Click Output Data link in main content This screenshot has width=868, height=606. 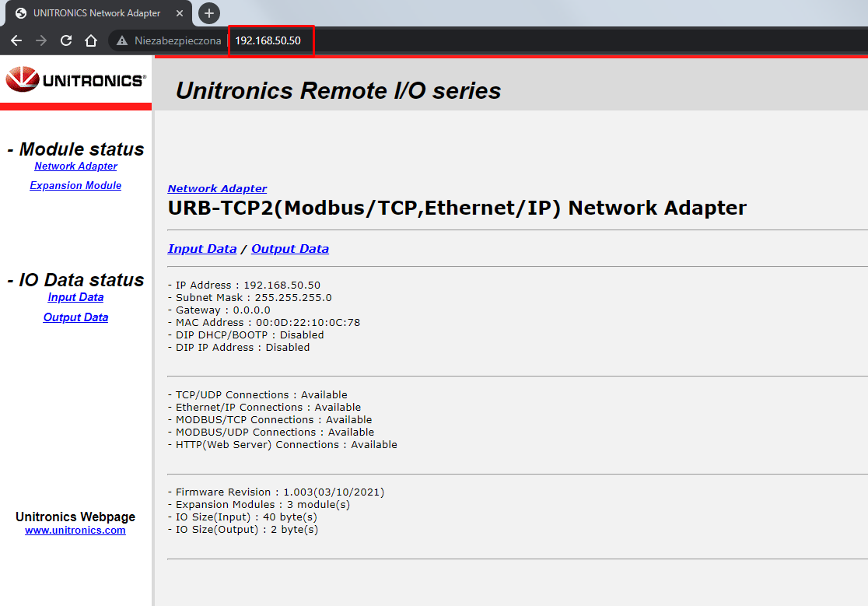(x=290, y=249)
